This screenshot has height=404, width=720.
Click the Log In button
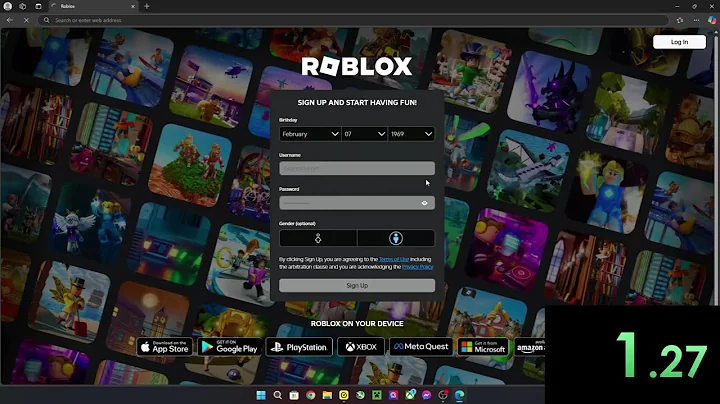(680, 42)
